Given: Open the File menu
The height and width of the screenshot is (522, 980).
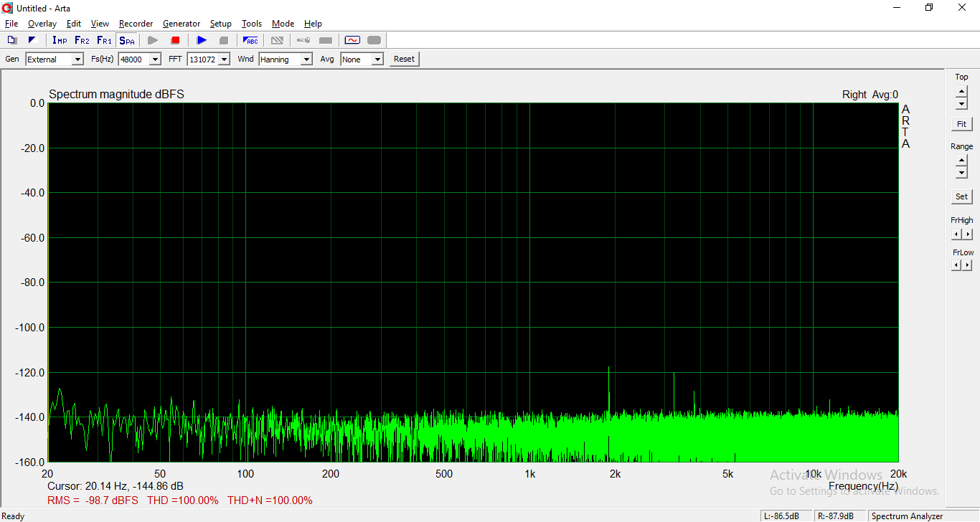Looking at the screenshot, I should tap(11, 24).
